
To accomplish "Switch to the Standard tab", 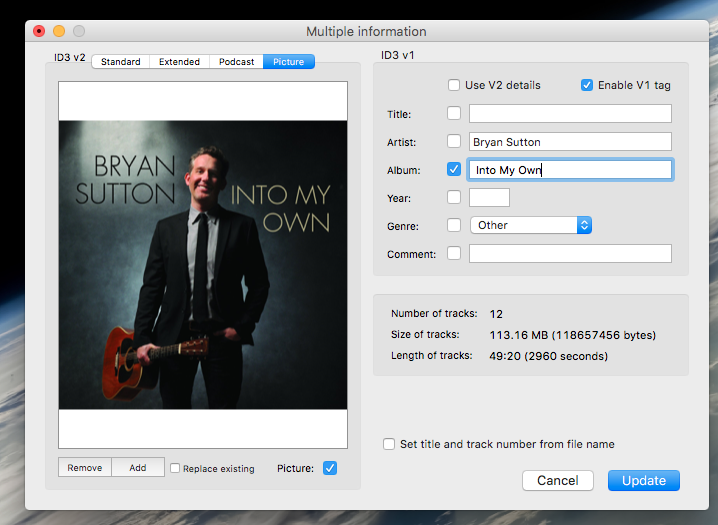I will click(121, 62).
